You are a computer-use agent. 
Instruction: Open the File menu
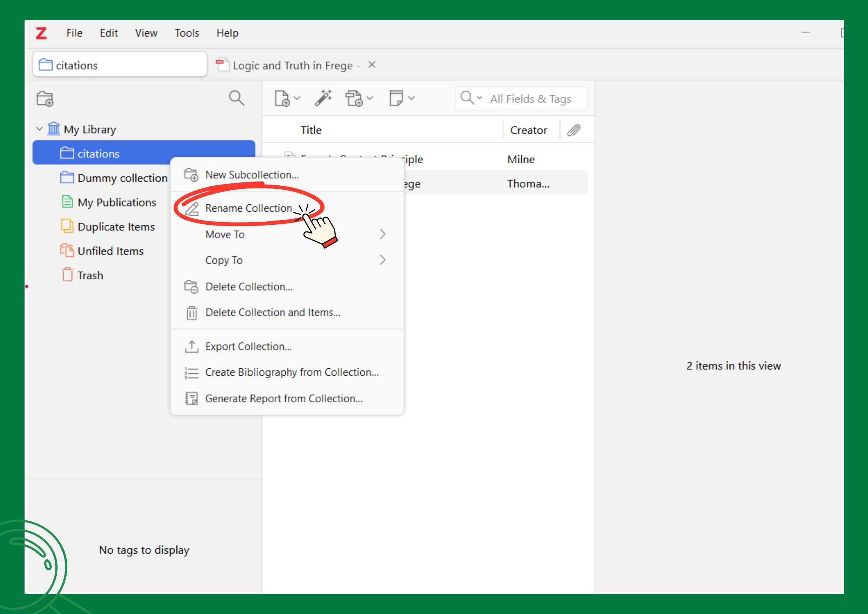coord(74,33)
